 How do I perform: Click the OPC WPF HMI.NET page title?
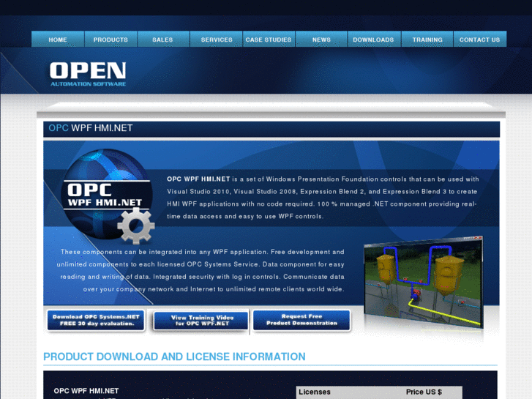pyautogui.click(x=90, y=128)
